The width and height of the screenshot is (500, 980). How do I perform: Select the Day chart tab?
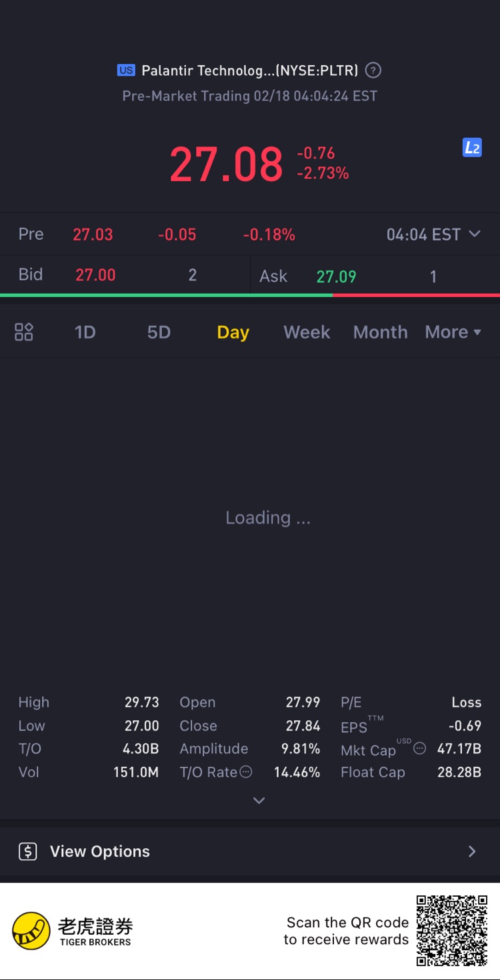233,332
